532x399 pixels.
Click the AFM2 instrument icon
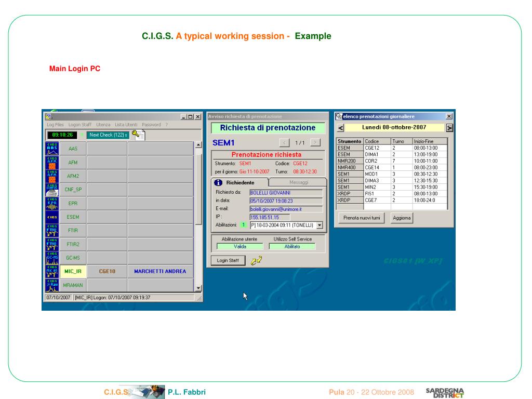[x=52, y=176]
